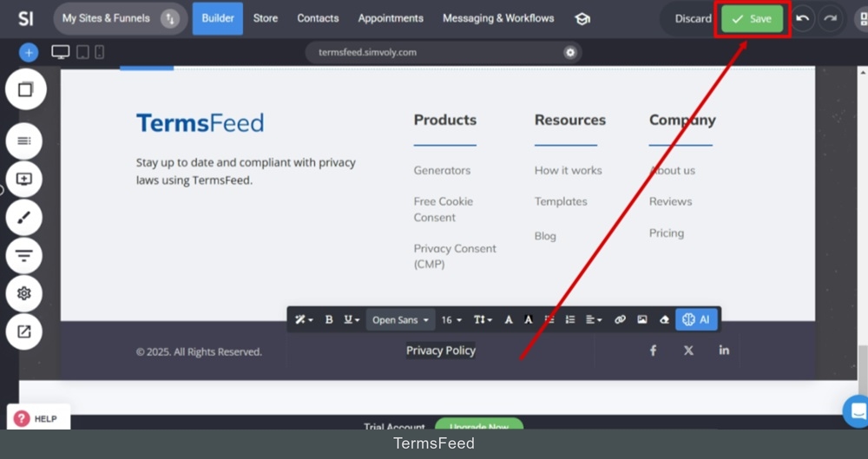Click the Privacy Policy footer text
Screen dimensions: 868x459
441,351
